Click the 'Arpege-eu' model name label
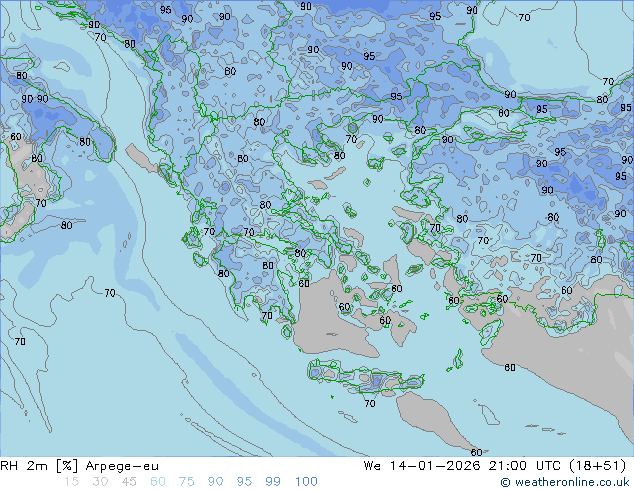The width and height of the screenshot is (634, 490). coord(122,466)
